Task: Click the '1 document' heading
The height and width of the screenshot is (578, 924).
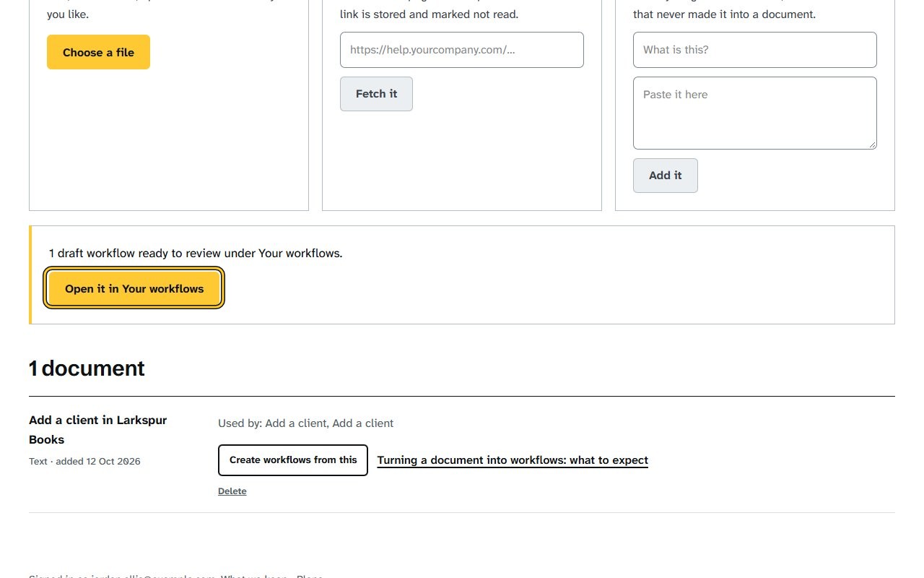Action: 87,368
